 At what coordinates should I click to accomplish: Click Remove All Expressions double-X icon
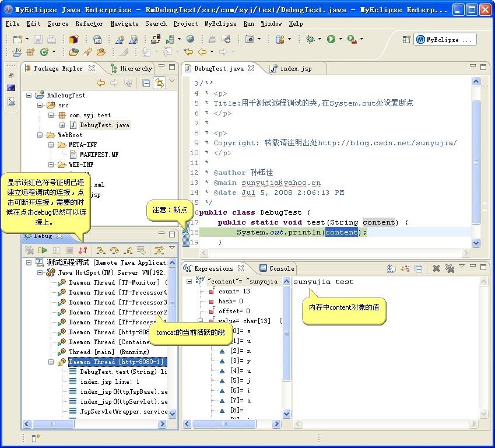[x=450, y=268]
